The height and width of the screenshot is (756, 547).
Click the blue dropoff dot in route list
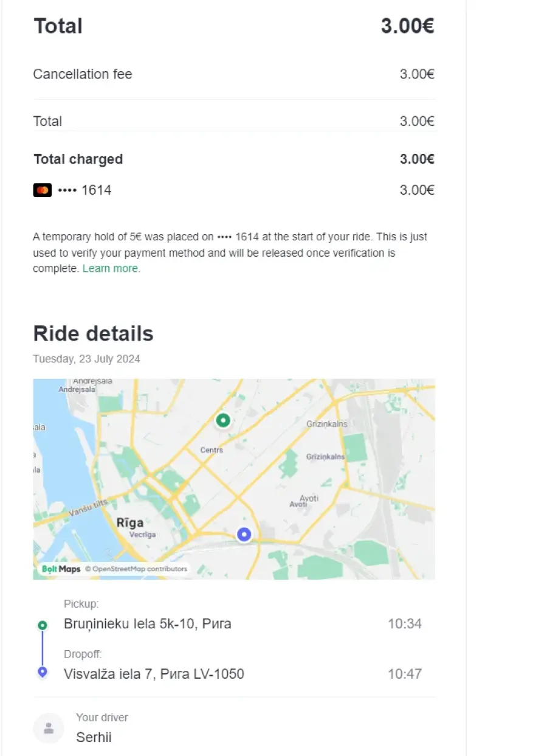43,672
